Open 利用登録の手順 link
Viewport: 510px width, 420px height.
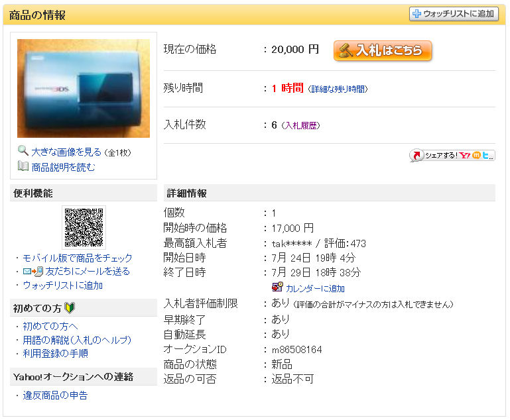[x=55, y=353]
